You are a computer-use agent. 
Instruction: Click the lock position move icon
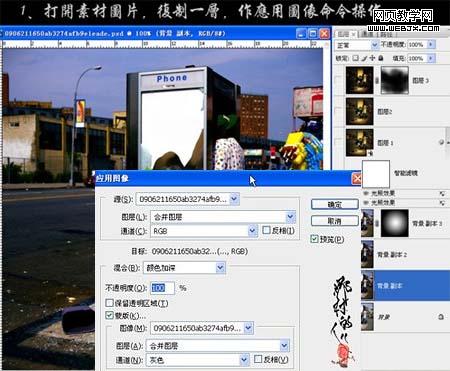372,58
